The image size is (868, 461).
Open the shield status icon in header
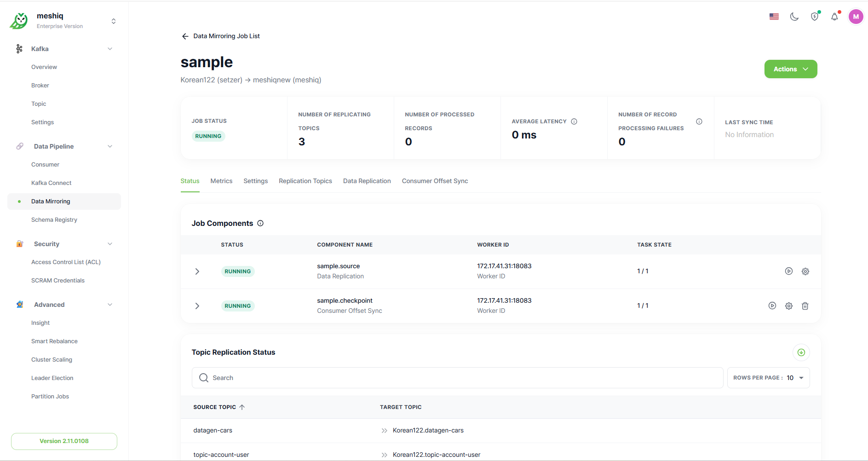815,17
